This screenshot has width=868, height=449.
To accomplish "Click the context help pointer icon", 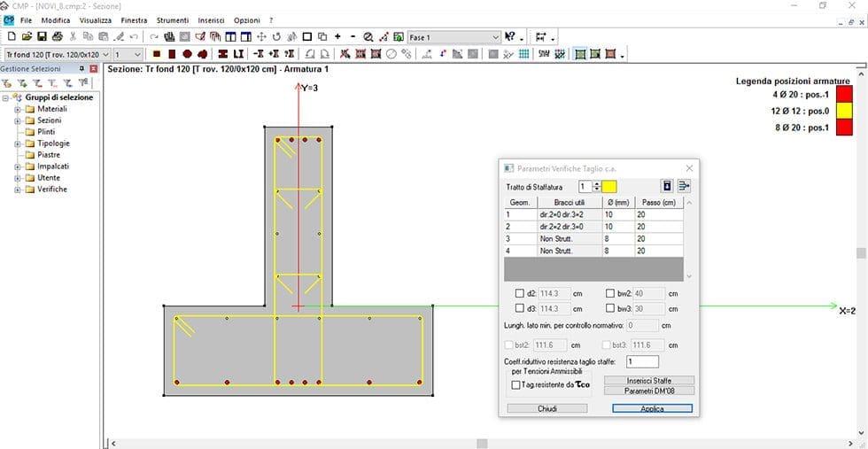I will 510,37.
